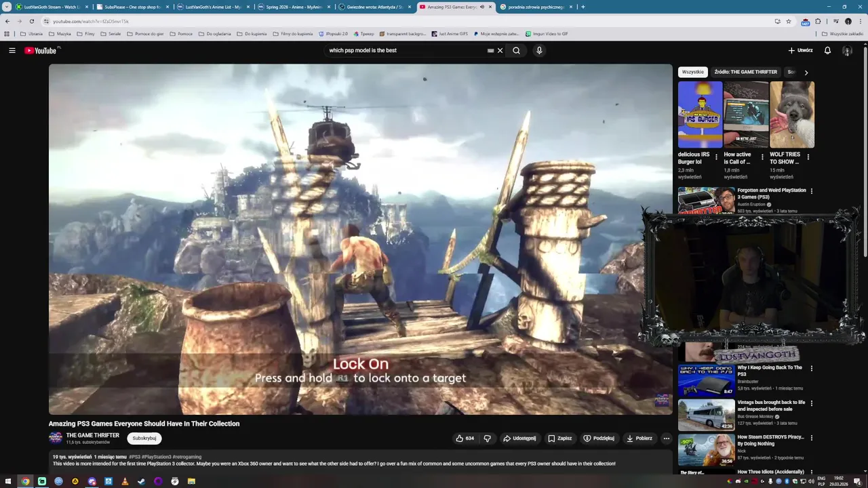Open a new browser tab

pos(583,7)
